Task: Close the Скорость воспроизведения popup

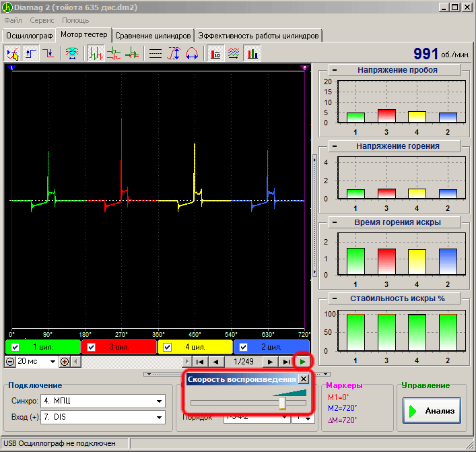Action: [304, 379]
